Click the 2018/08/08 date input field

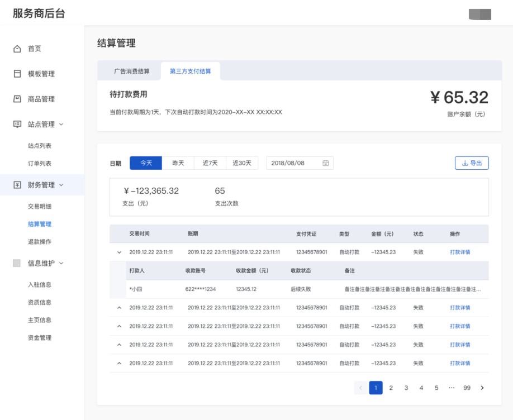[x=293, y=163]
